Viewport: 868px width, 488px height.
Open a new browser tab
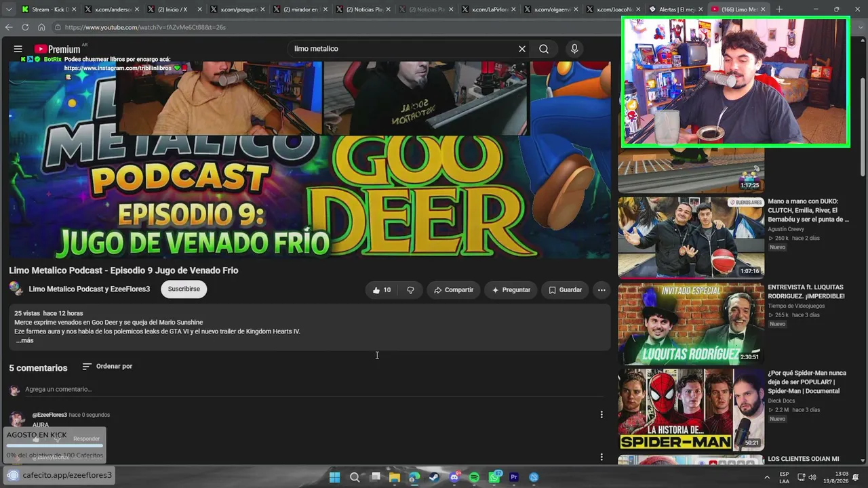(779, 9)
